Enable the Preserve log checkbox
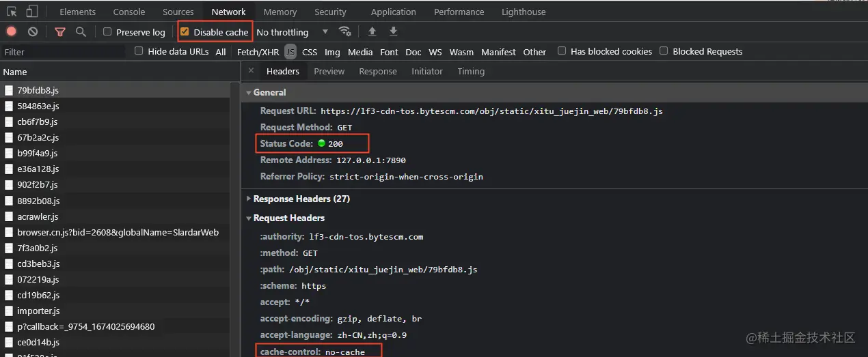Screen dimensions: 868x357 click(107, 31)
